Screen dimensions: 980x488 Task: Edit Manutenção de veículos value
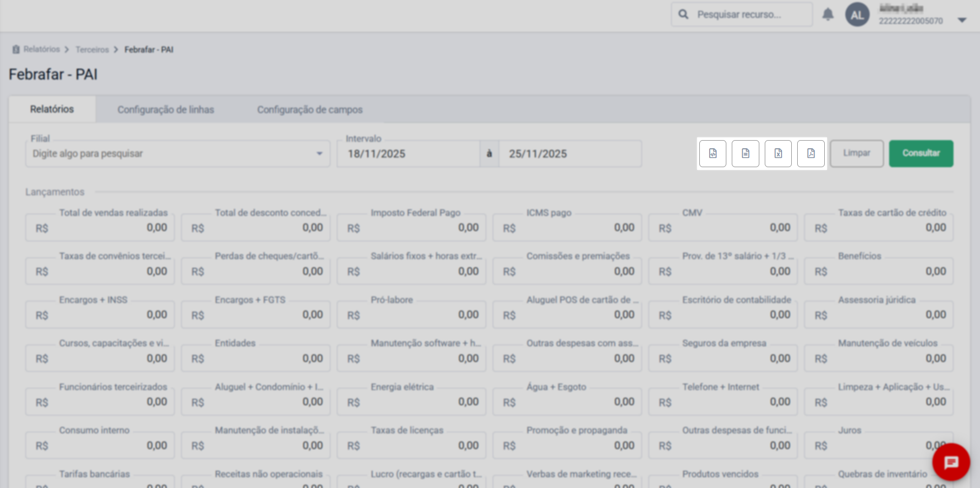(x=879, y=359)
